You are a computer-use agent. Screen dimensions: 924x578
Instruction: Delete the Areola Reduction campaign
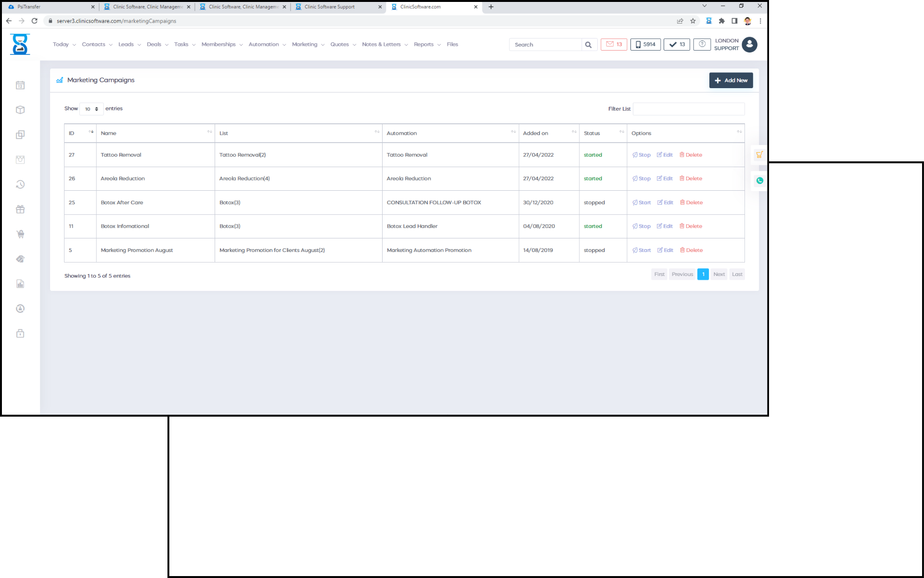coord(691,179)
